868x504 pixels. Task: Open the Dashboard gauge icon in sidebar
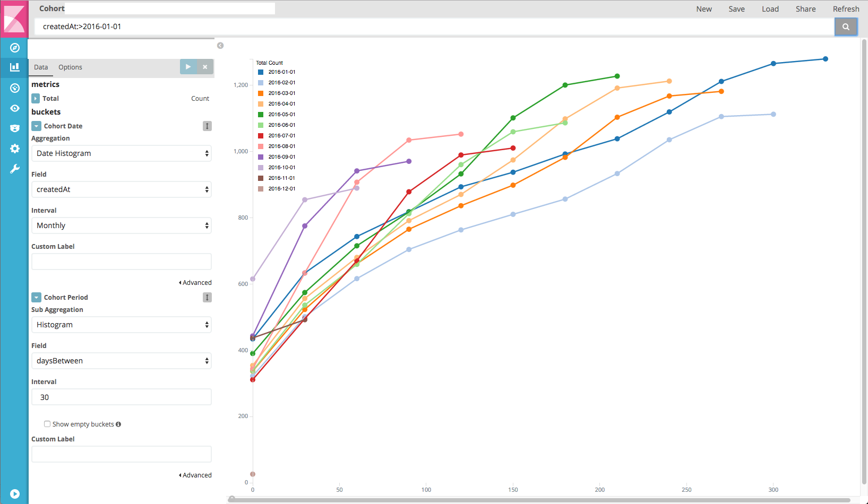pos(15,88)
